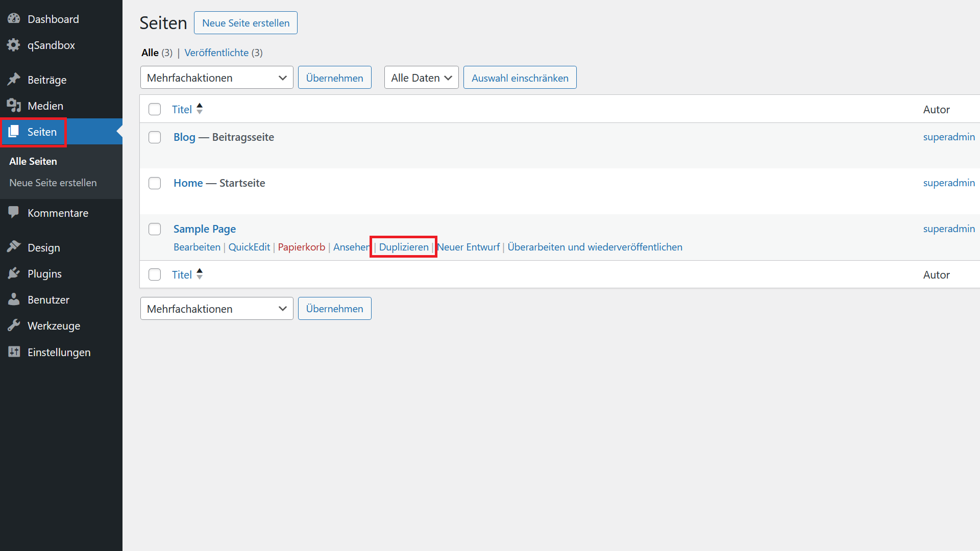Click the Einstellungen sliders icon
Image resolution: width=980 pixels, height=551 pixels.
click(x=14, y=352)
